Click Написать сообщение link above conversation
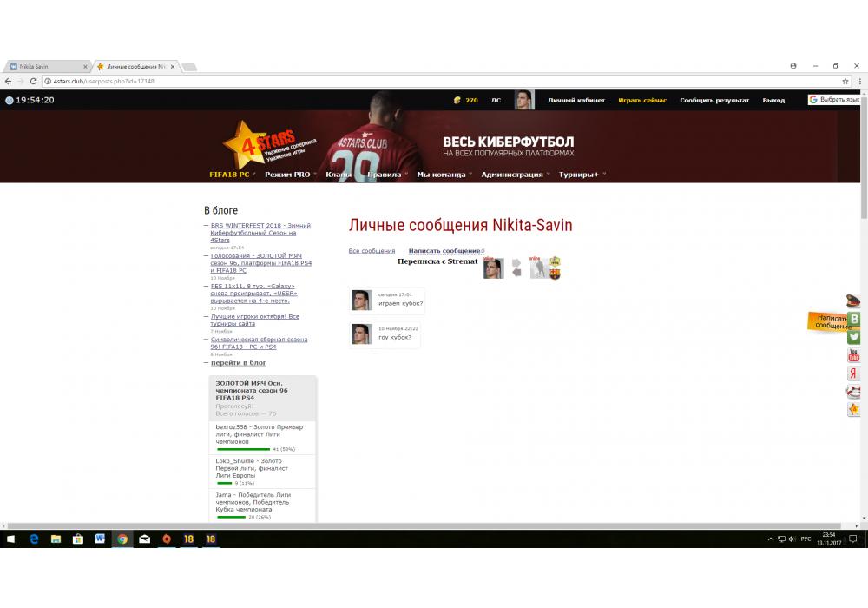Image resolution: width=868 pixels, height=608 pixels. [444, 251]
